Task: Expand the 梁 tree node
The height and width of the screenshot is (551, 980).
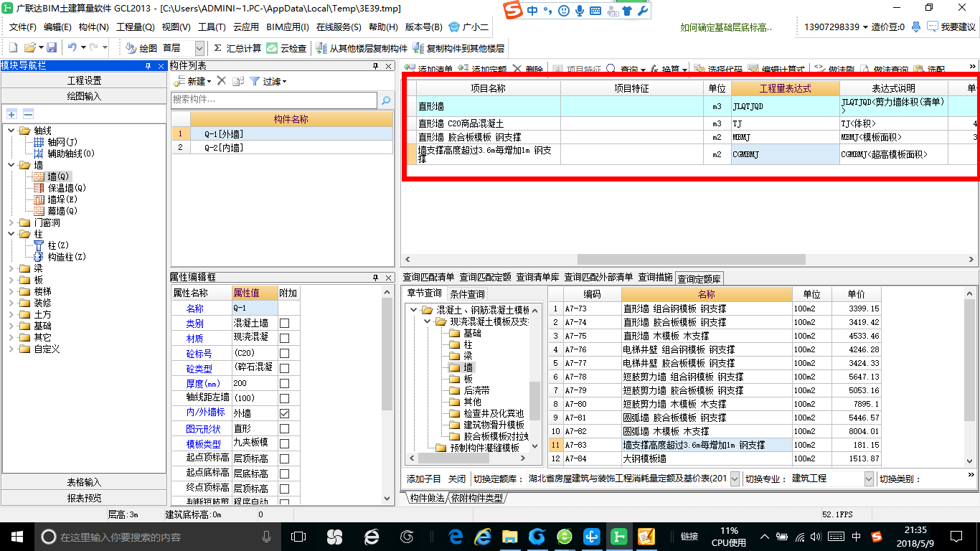Action: coord(11,268)
